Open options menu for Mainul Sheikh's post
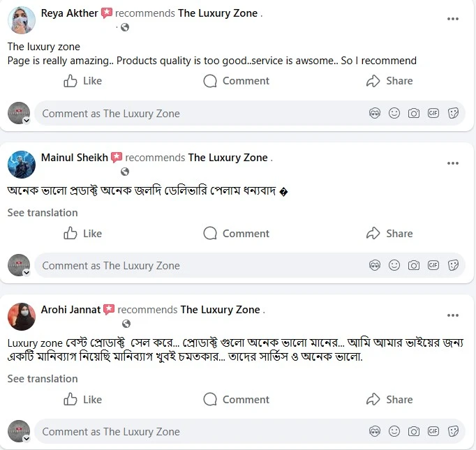 pos(453,163)
